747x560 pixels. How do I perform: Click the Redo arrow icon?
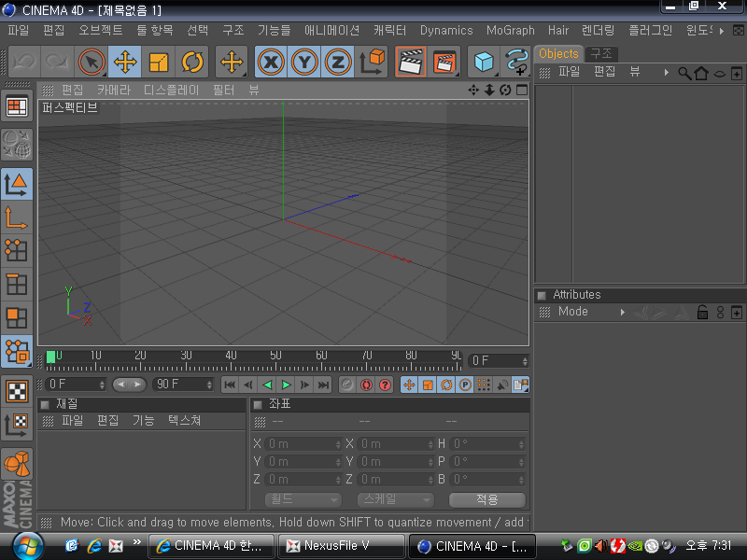click(x=57, y=62)
